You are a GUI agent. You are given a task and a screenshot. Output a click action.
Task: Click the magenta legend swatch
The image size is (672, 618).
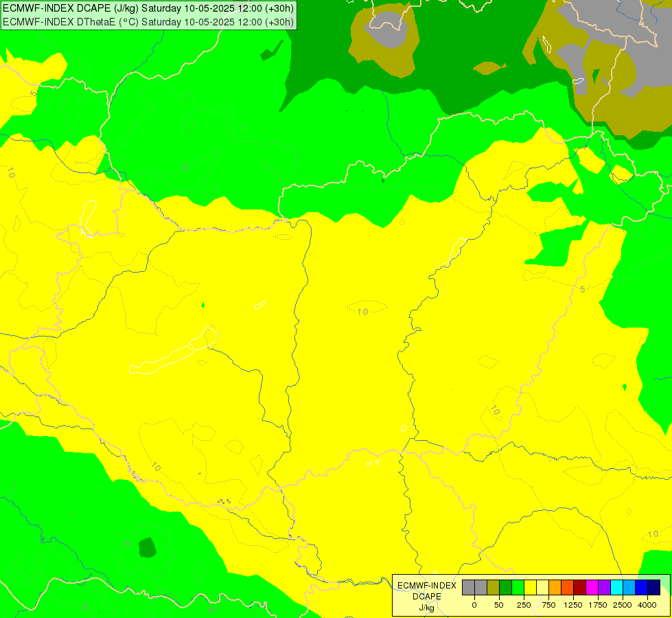[x=592, y=588]
